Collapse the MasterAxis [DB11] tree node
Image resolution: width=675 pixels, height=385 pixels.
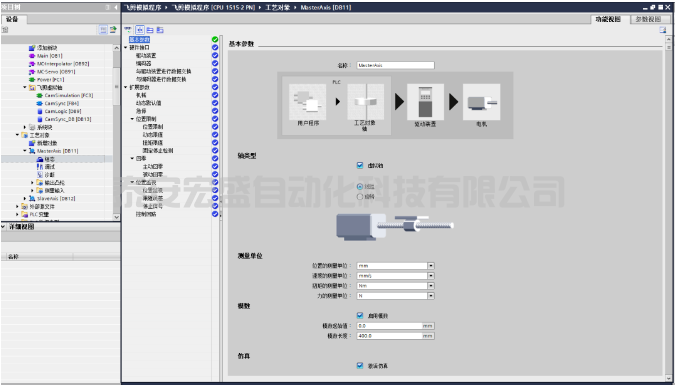25,151
